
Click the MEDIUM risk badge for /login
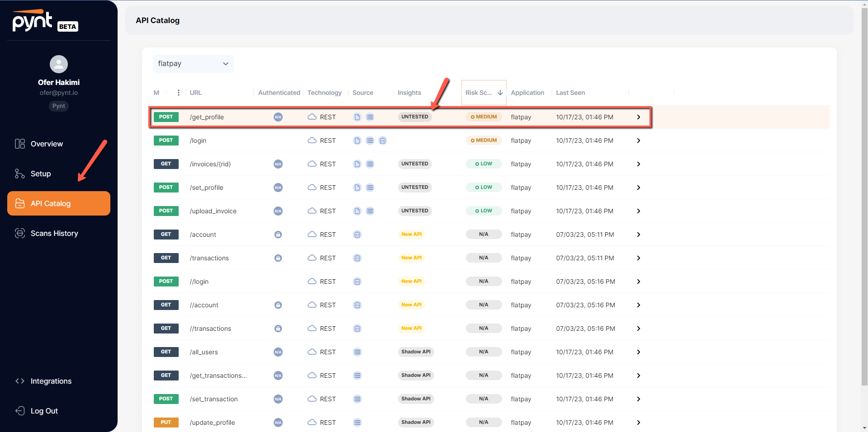pos(484,141)
